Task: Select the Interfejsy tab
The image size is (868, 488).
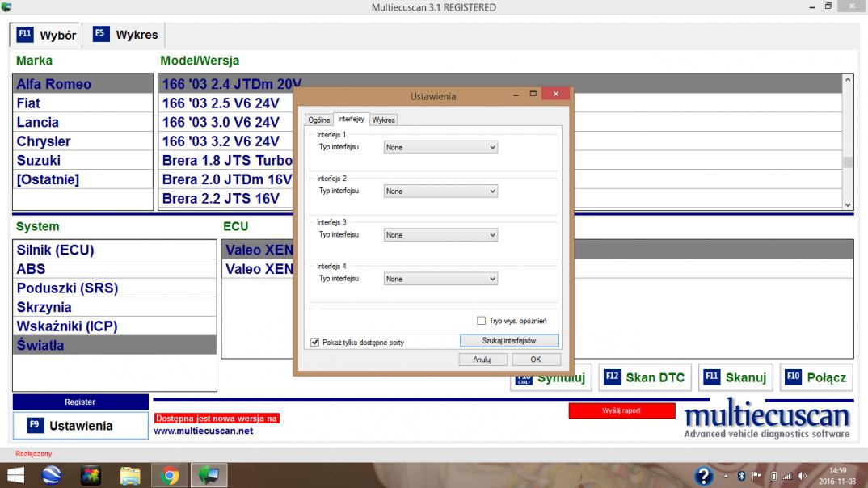Action: point(351,119)
